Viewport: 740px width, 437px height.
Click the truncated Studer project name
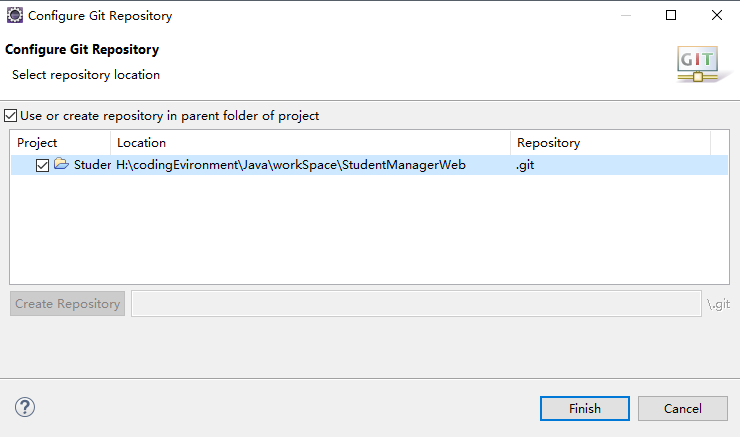click(x=92, y=165)
